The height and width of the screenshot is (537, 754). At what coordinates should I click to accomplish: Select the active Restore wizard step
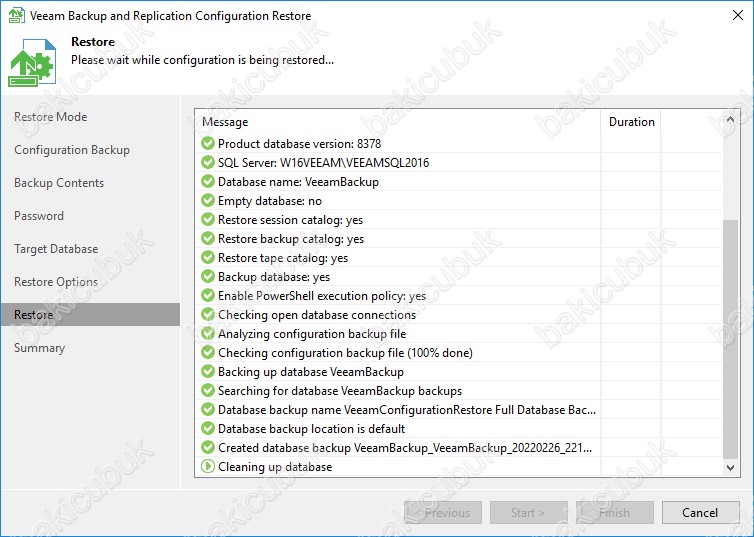pyautogui.click(x=90, y=314)
